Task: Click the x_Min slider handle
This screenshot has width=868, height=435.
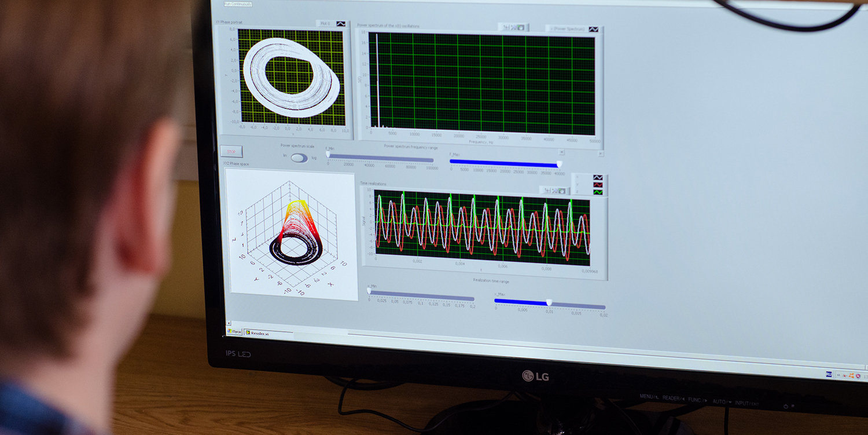Action: (369, 291)
